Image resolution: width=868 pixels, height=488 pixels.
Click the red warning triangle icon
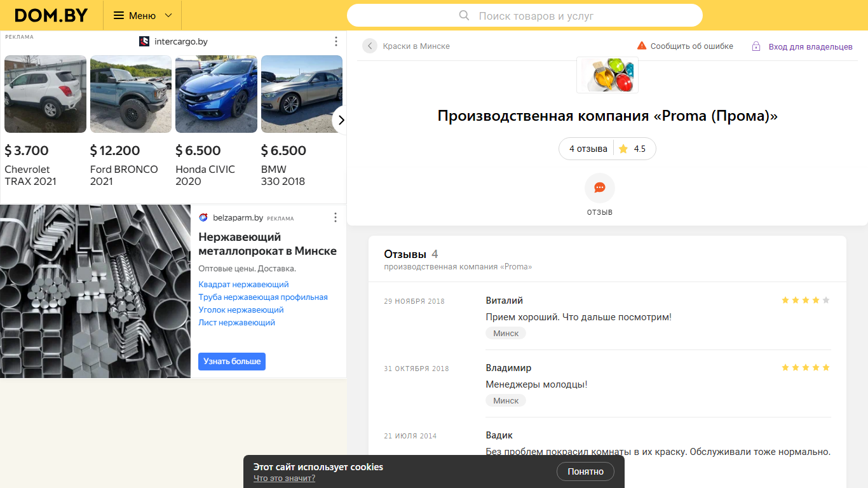pos(642,46)
